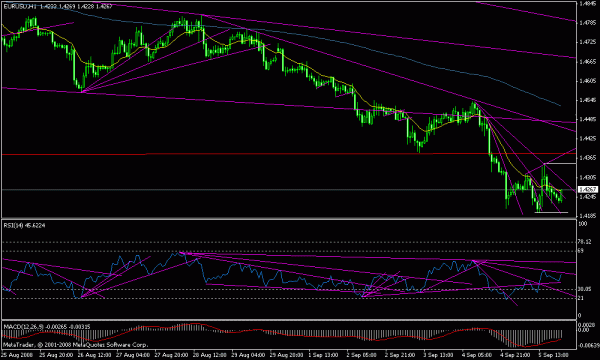Click the 1.4785 price axis label
The image size is (600, 360).
pyautogui.click(x=587, y=23)
